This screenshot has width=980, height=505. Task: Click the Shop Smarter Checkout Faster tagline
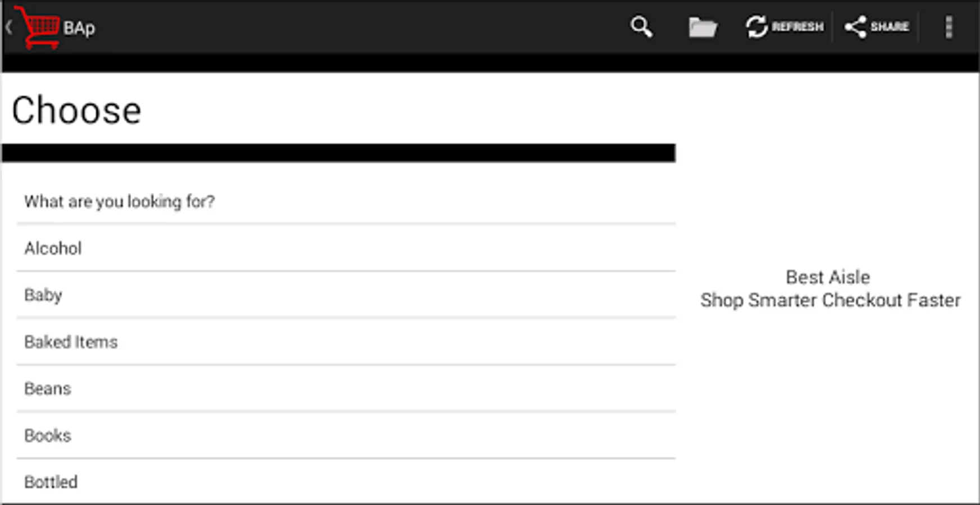830,300
